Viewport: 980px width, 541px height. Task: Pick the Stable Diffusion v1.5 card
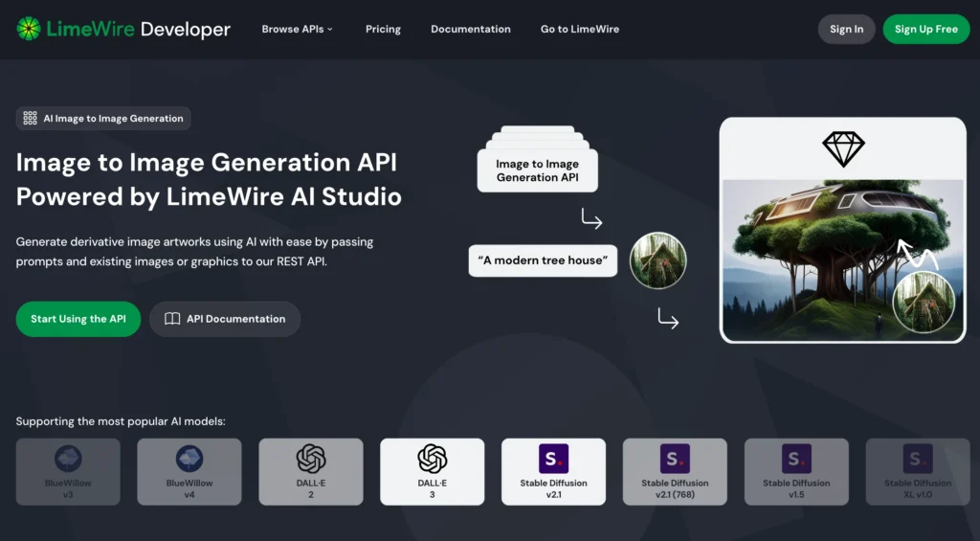[x=796, y=471]
